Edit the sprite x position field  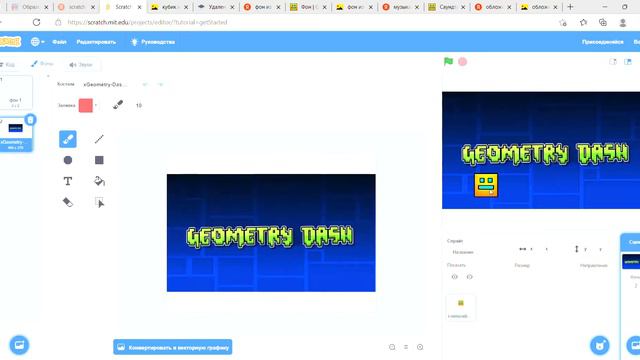(x=546, y=249)
